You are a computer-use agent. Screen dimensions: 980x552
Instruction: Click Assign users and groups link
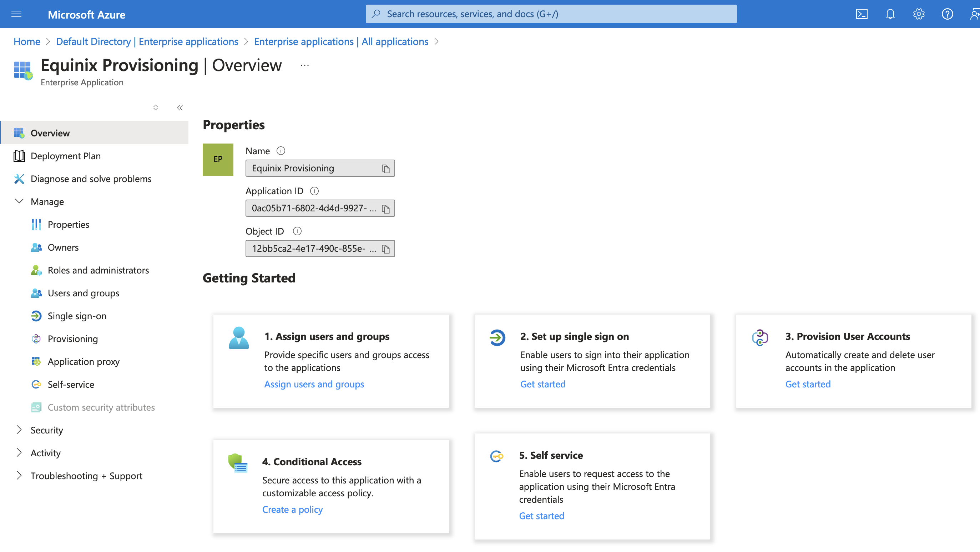tap(314, 384)
